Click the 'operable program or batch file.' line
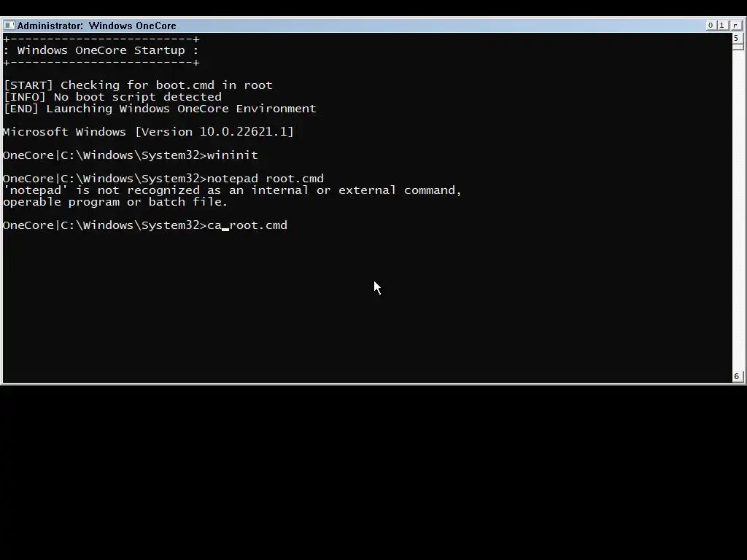Screen dimensions: 747x560 click(115, 202)
